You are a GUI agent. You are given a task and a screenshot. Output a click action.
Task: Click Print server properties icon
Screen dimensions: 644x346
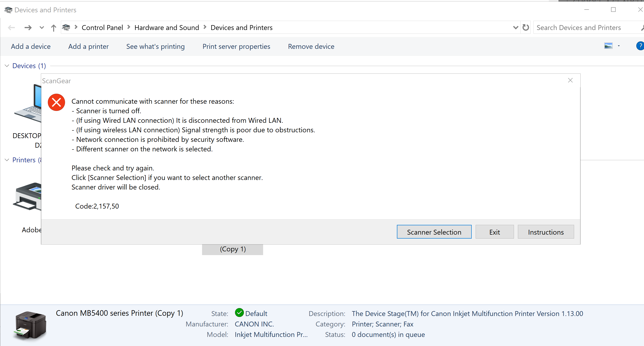tap(236, 46)
